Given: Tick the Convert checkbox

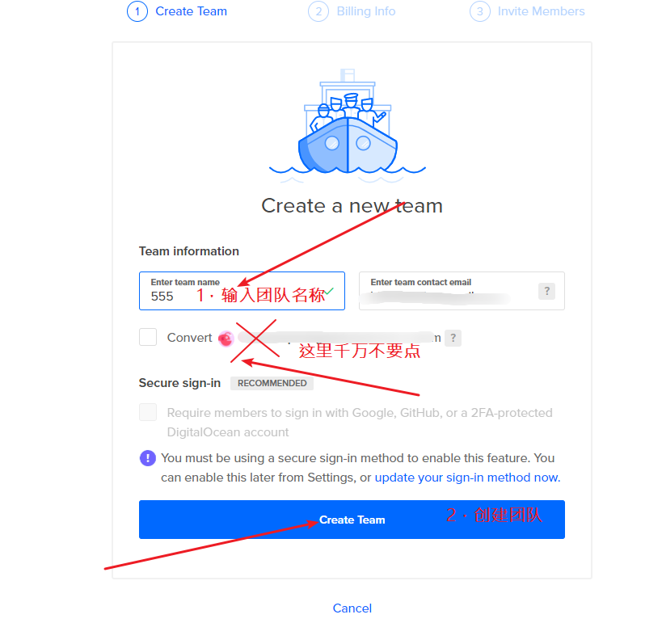Looking at the screenshot, I should click(x=148, y=337).
